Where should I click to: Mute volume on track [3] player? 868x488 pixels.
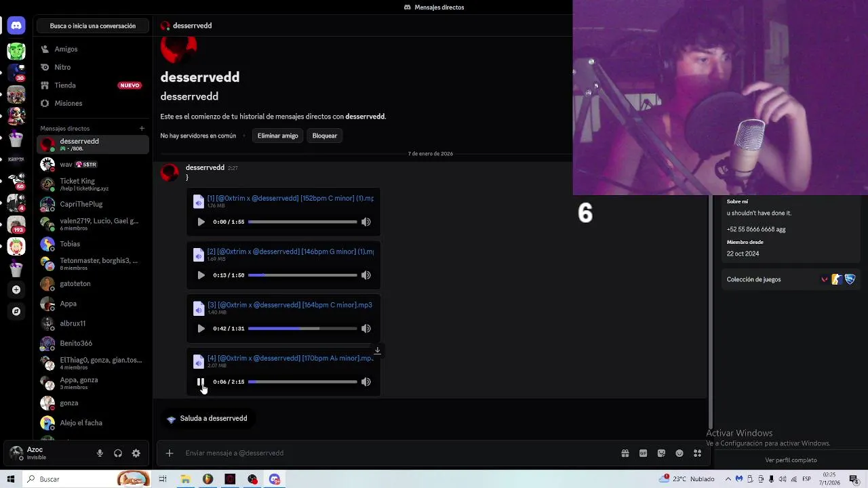[366, 329]
